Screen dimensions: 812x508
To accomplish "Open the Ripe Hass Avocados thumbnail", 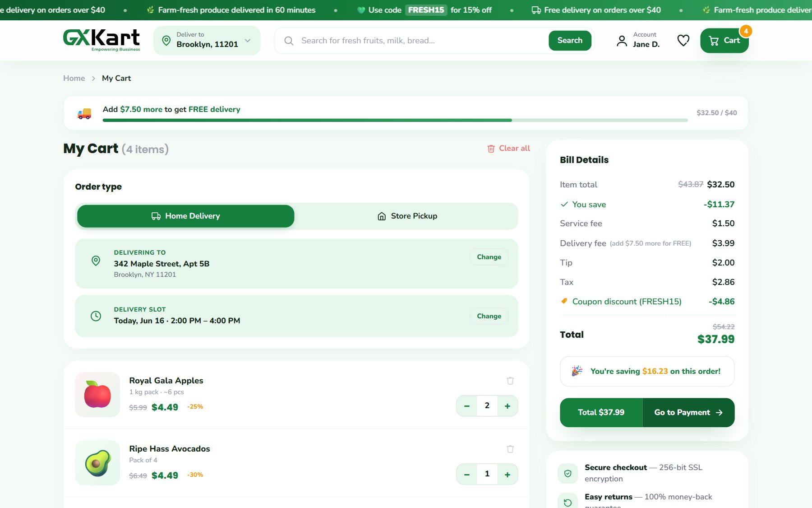I will click(97, 463).
